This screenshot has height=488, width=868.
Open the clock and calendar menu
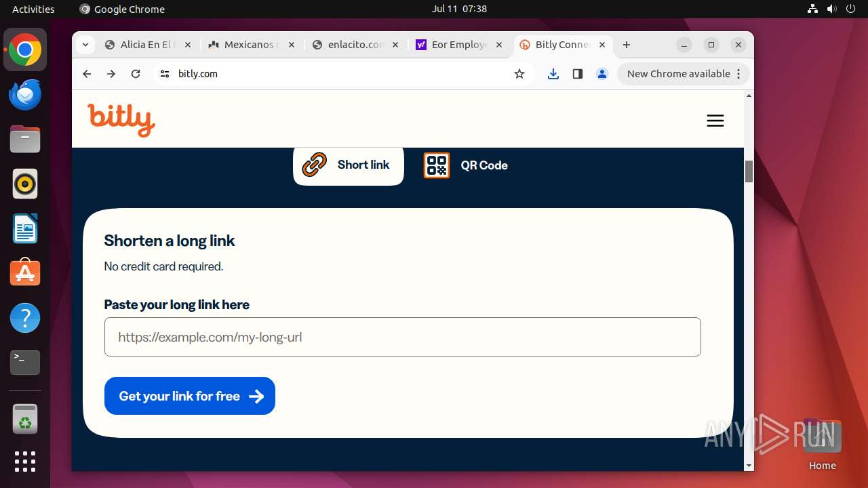(459, 9)
